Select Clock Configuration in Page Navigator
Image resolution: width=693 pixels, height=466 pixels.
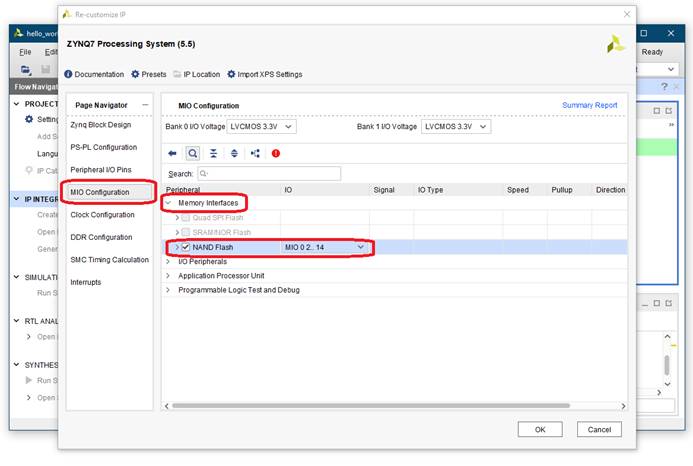click(x=102, y=214)
